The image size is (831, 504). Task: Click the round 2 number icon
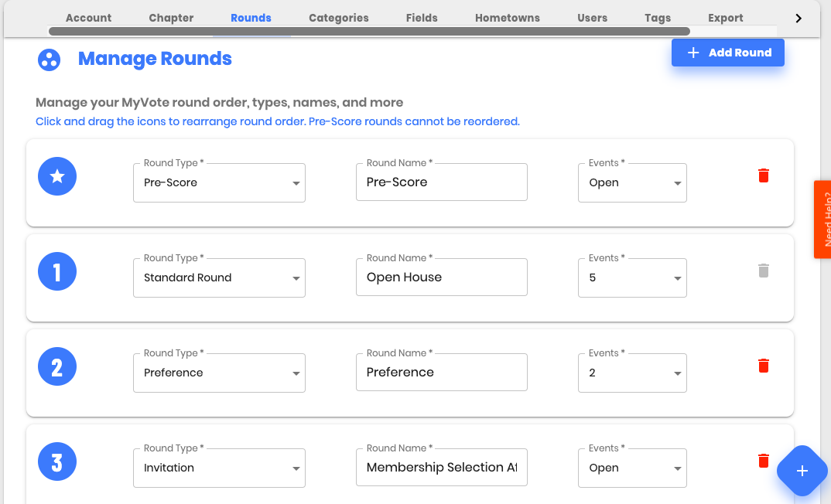[x=57, y=367]
